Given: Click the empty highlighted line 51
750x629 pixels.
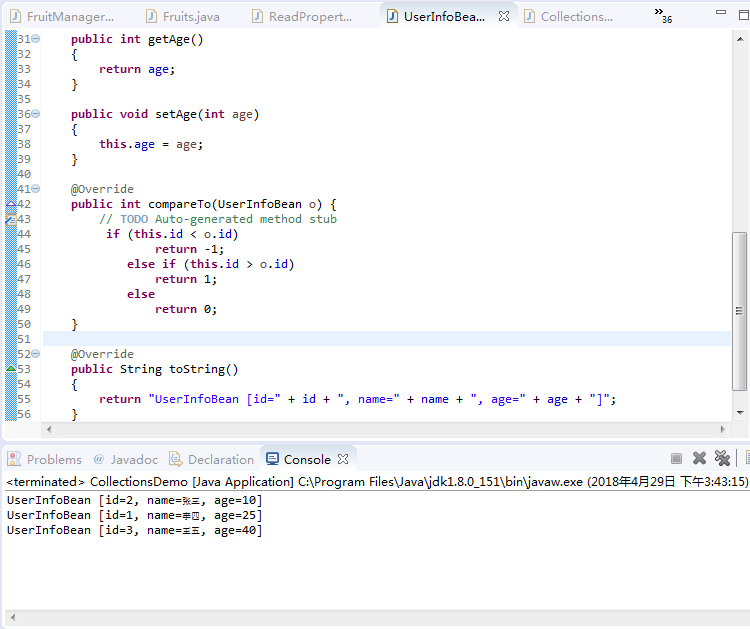Looking at the screenshot, I should coord(386,339).
